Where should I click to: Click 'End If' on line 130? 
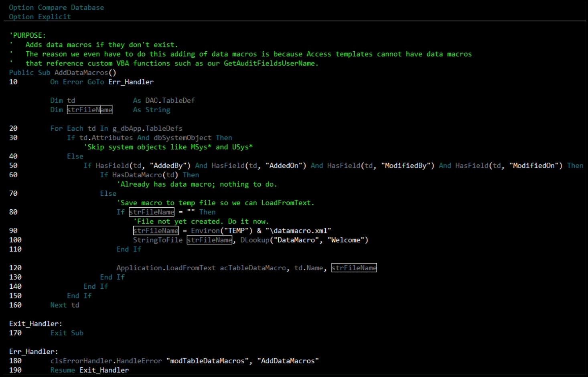pos(112,277)
